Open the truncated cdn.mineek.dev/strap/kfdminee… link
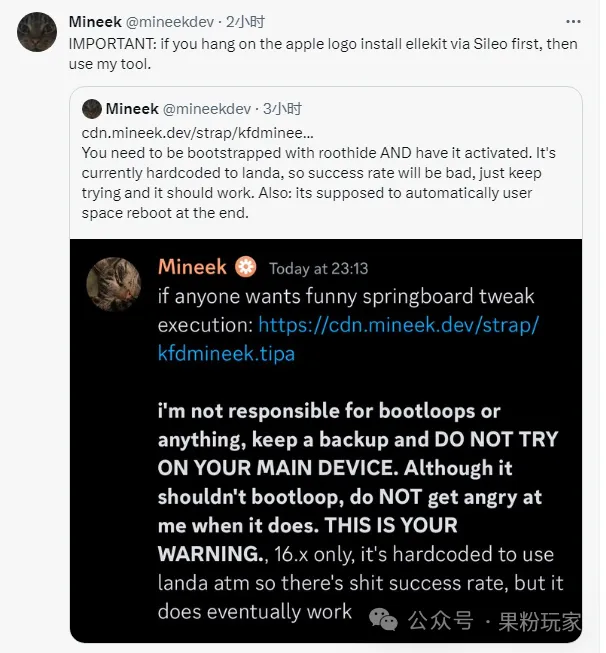This screenshot has width=606, height=653. tap(197, 132)
